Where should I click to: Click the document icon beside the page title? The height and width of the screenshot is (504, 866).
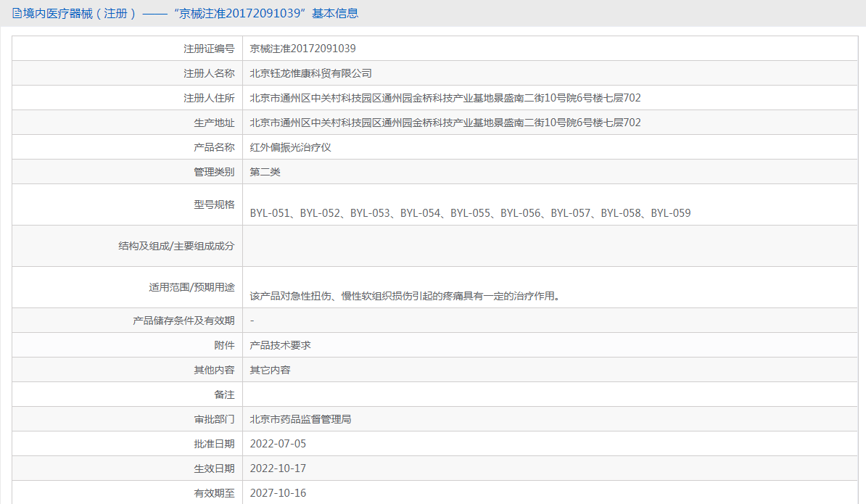tap(17, 13)
